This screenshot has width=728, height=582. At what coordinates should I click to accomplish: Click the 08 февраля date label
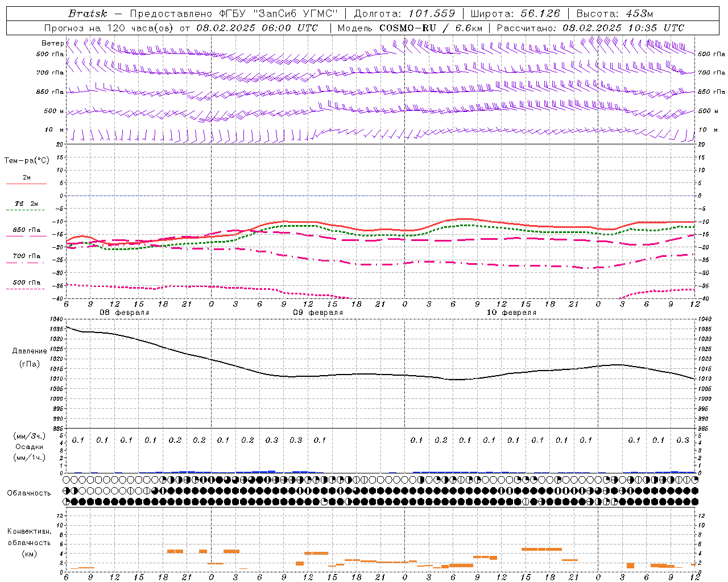pyautogui.click(x=125, y=313)
